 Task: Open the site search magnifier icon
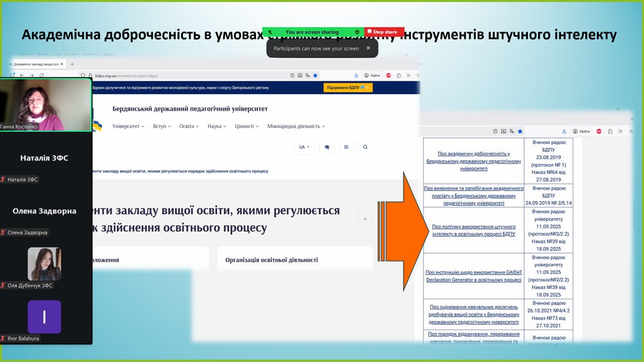[x=365, y=147]
